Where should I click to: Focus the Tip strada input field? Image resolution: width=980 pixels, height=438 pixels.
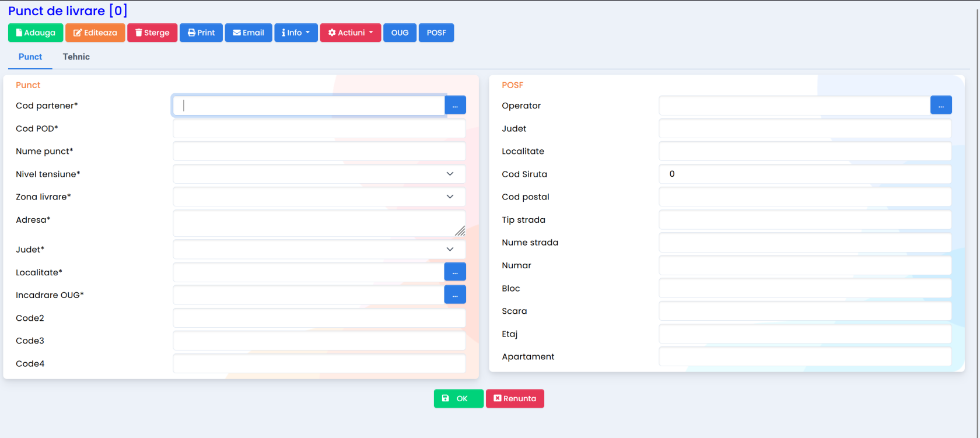click(x=805, y=219)
